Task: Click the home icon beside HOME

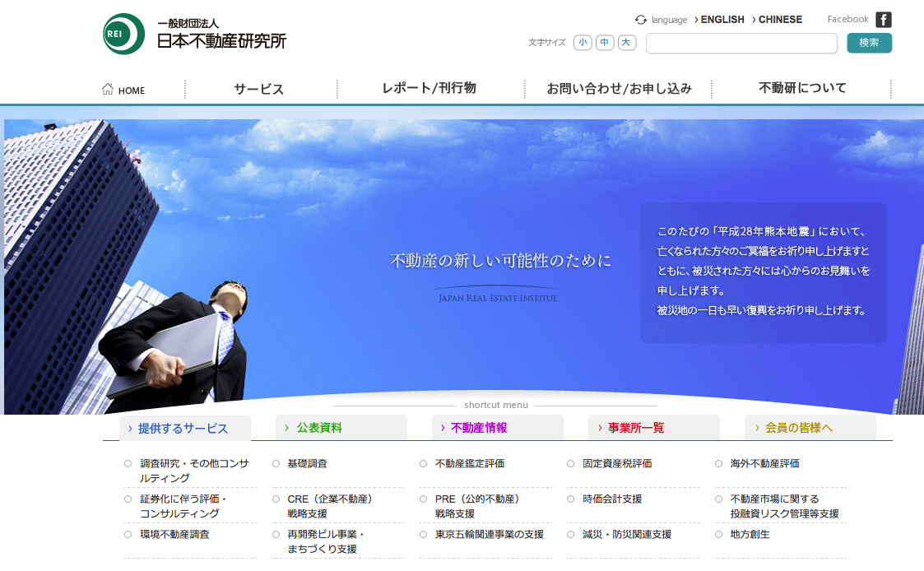Action: [107, 89]
